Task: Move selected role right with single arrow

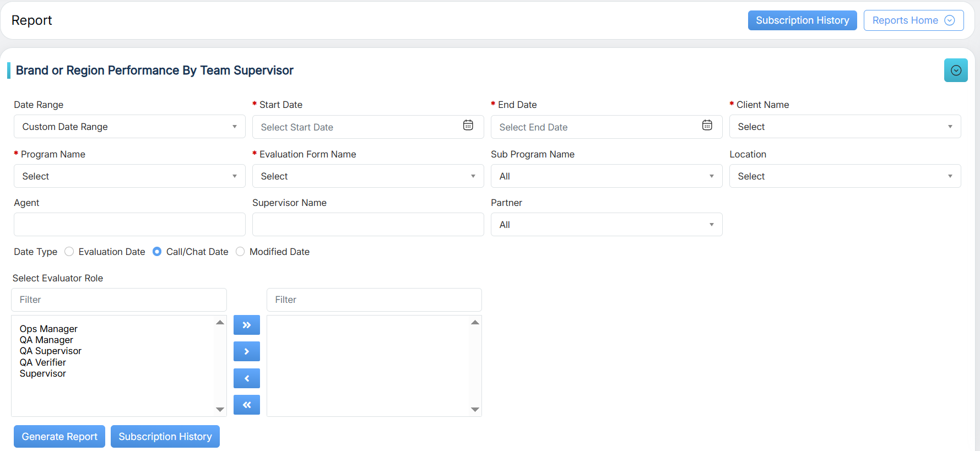Action: point(247,351)
